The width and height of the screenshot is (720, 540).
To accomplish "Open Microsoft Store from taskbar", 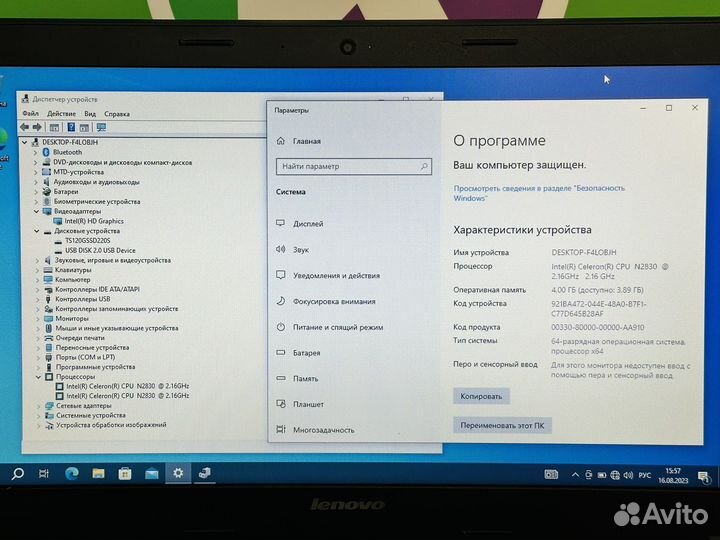I will point(125,473).
